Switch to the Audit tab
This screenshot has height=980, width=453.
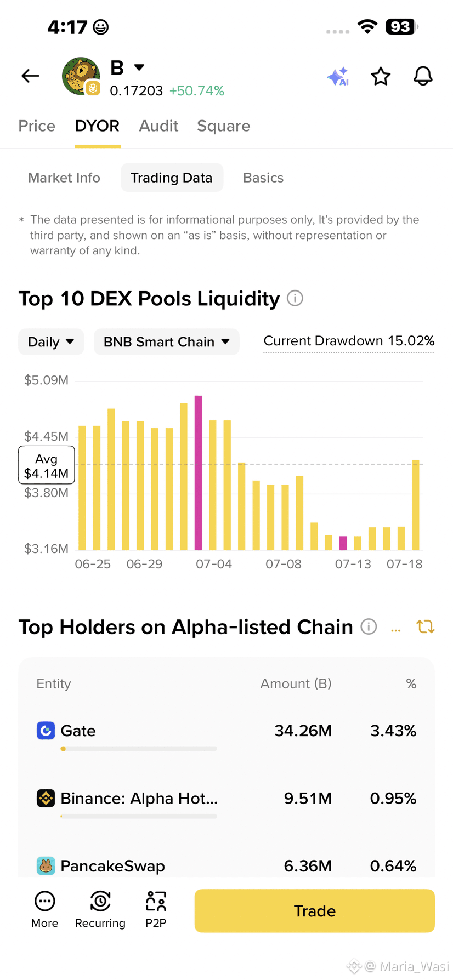coord(158,126)
